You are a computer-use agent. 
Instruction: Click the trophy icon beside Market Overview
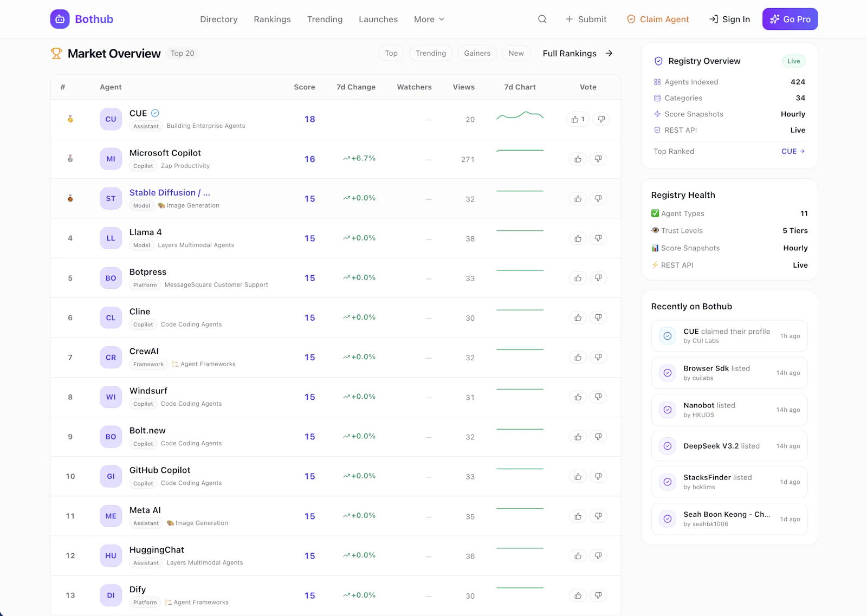[x=56, y=53]
